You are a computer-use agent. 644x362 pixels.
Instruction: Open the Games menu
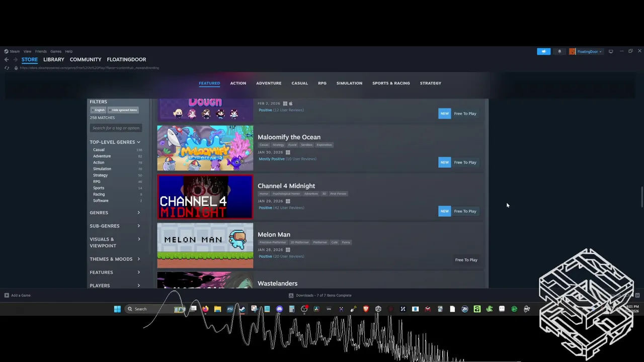tap(56, 51)
